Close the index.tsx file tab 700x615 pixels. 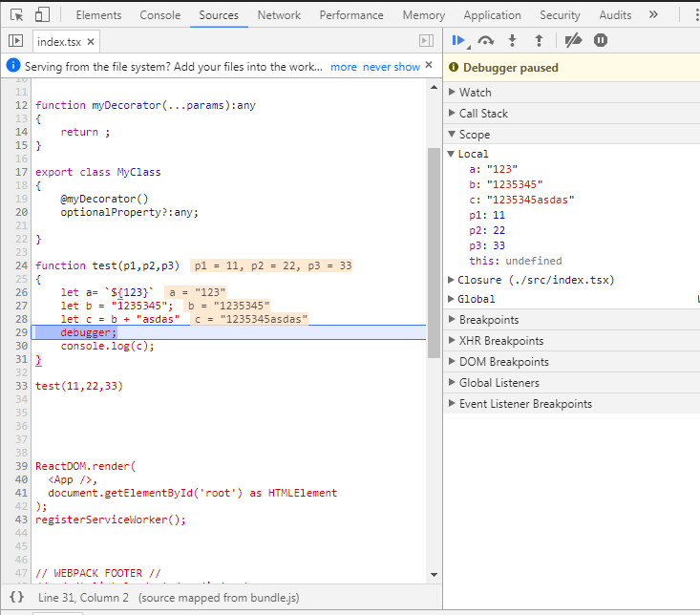click(x=91, y=41)
